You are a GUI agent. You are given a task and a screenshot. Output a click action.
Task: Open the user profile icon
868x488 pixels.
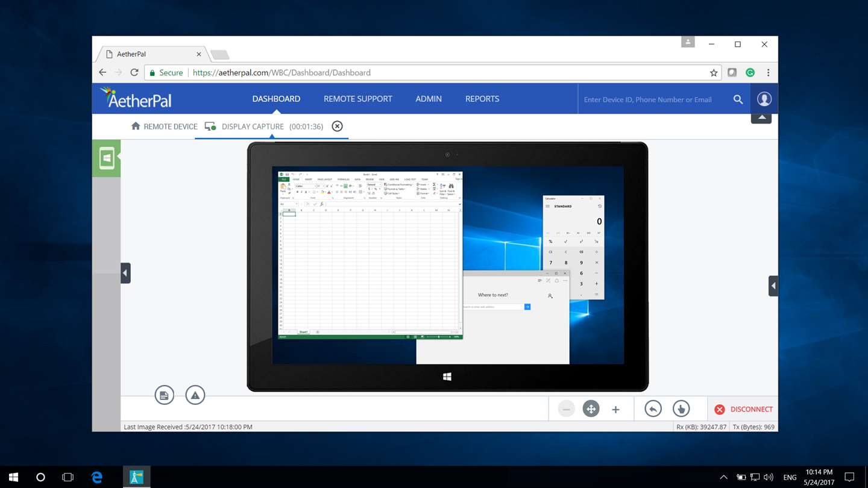pyautogui.click(x=764, y=99)
